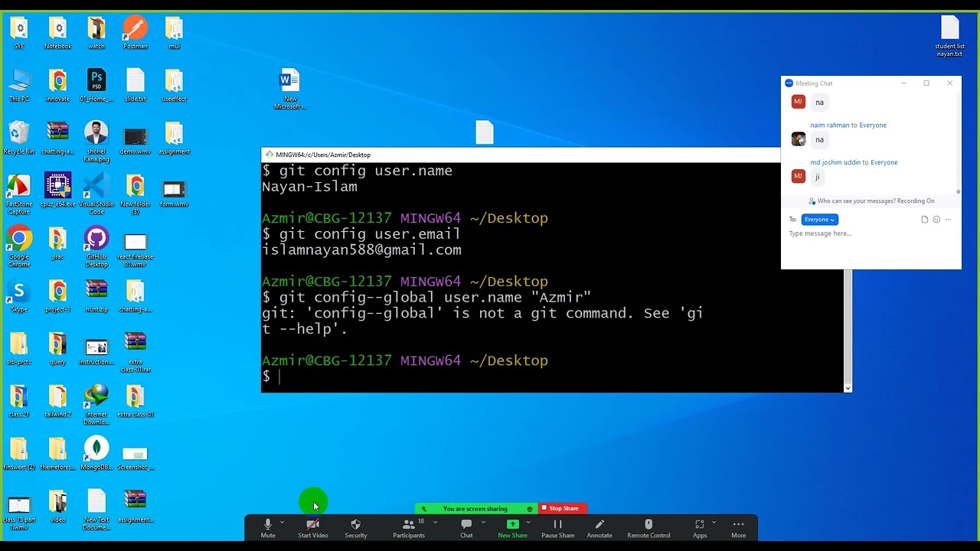Click Start Video in Zoom toolbar

tap(312, 528)
